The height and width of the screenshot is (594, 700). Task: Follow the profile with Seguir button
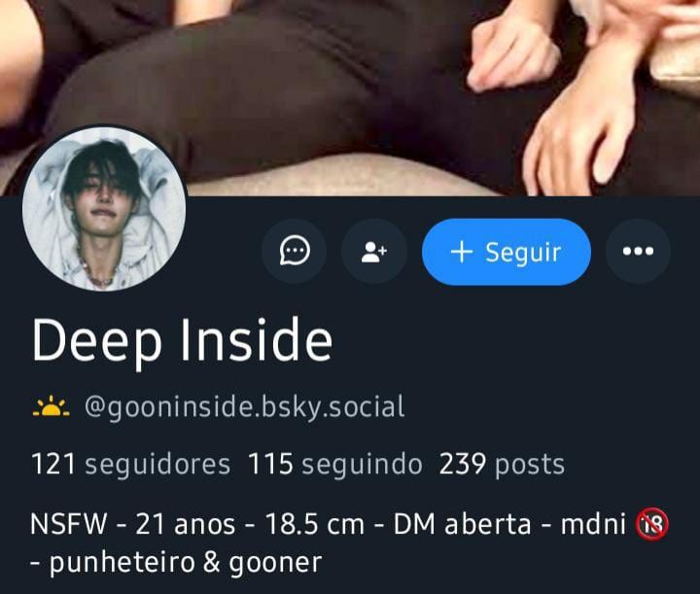tap(507, 252)
